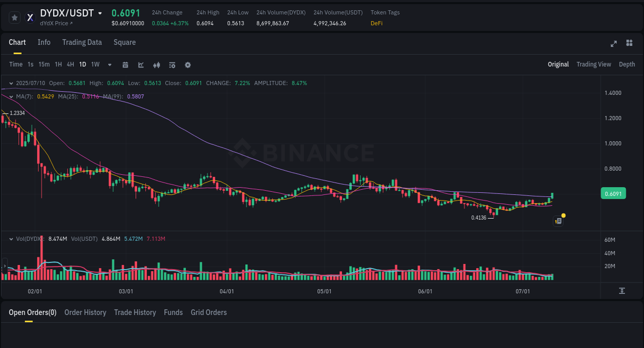Click the trading notes widget near chart
644x348 pixels.
tap(558, 220)
